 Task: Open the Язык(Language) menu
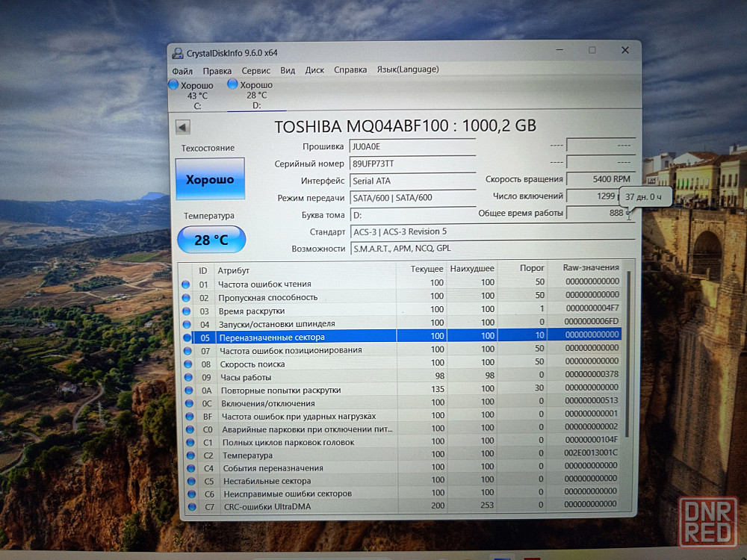(x=408, y=69)
